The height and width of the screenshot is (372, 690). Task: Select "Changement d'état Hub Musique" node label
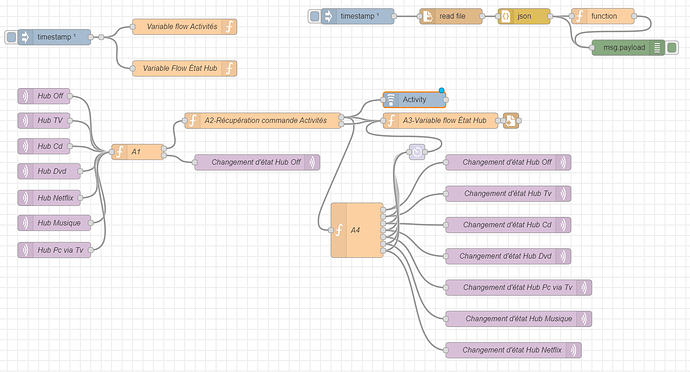click(x=519, y=319)
